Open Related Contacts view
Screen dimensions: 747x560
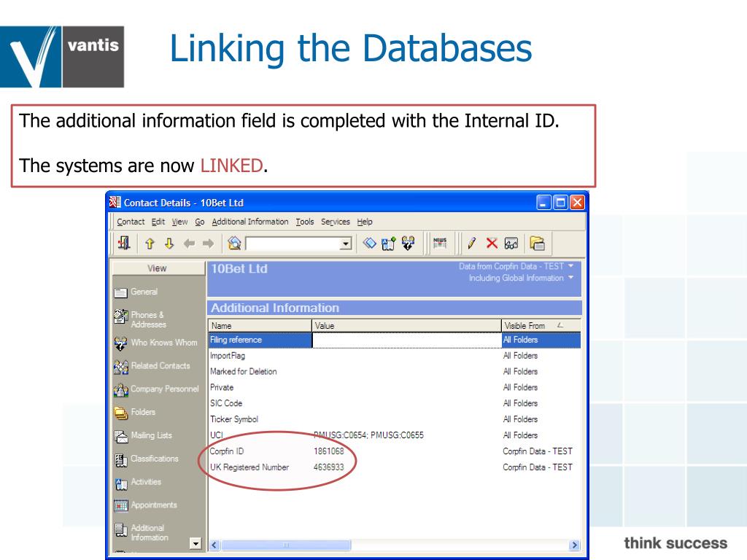click(x=152, y=366)
